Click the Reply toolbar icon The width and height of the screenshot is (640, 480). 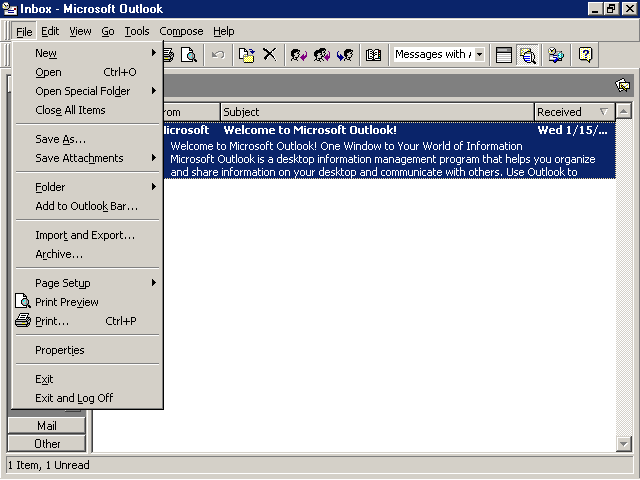pos(298,55)
